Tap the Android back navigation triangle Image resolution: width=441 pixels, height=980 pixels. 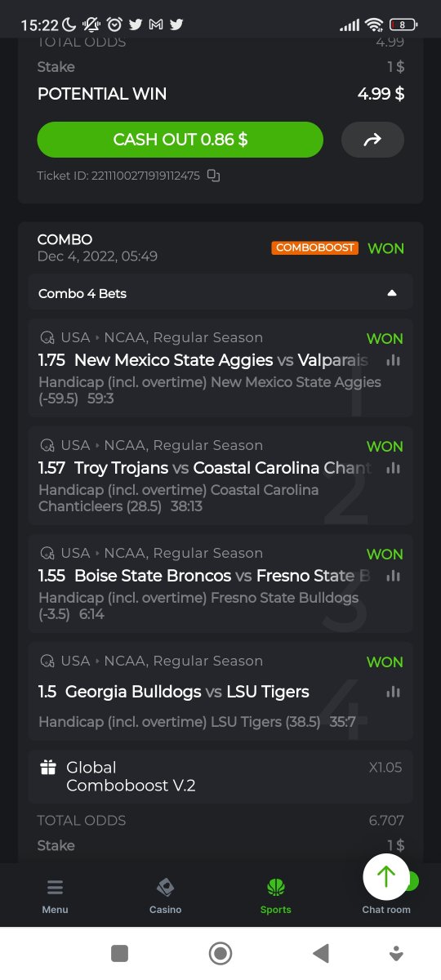[x=321, y=953]
